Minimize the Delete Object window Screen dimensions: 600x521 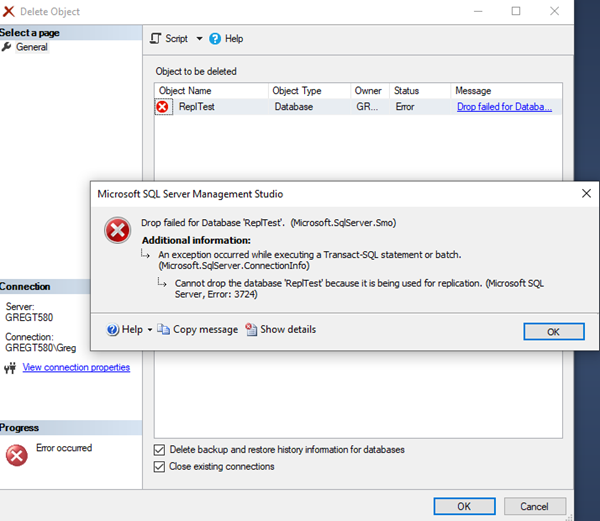[478, 11]
